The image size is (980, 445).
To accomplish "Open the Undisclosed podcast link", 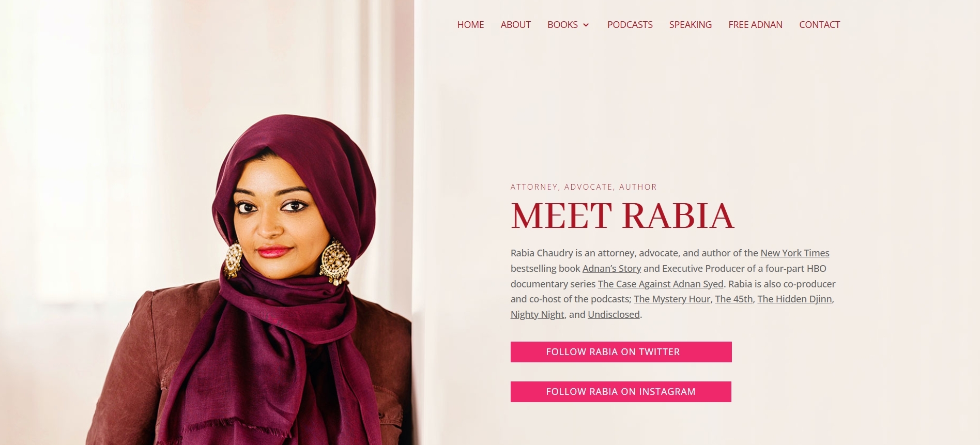I will (614, 315).
